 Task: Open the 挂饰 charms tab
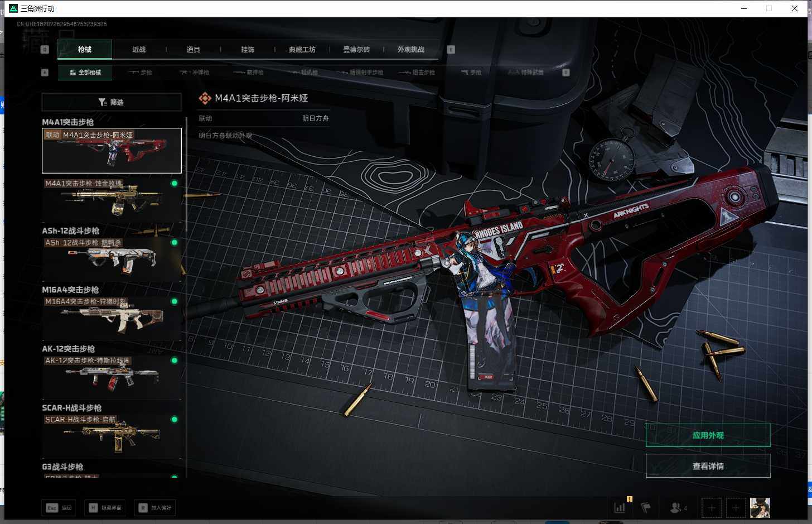pos(248,50)
